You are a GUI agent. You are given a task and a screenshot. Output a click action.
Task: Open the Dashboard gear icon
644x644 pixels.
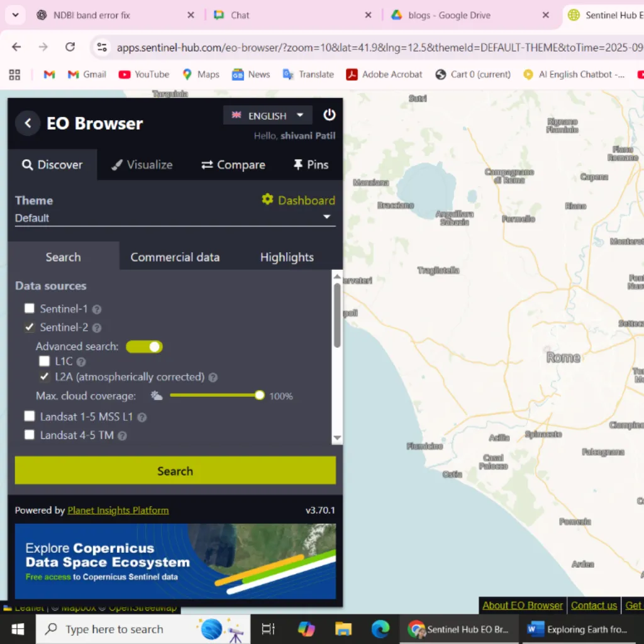[x=267, y=199]
